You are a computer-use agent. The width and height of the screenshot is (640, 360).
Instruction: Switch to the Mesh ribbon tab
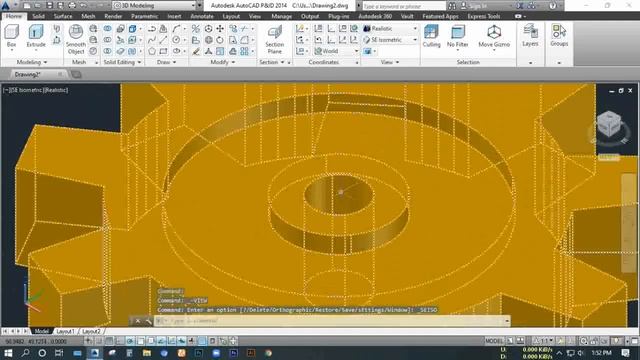coord(88,16)
